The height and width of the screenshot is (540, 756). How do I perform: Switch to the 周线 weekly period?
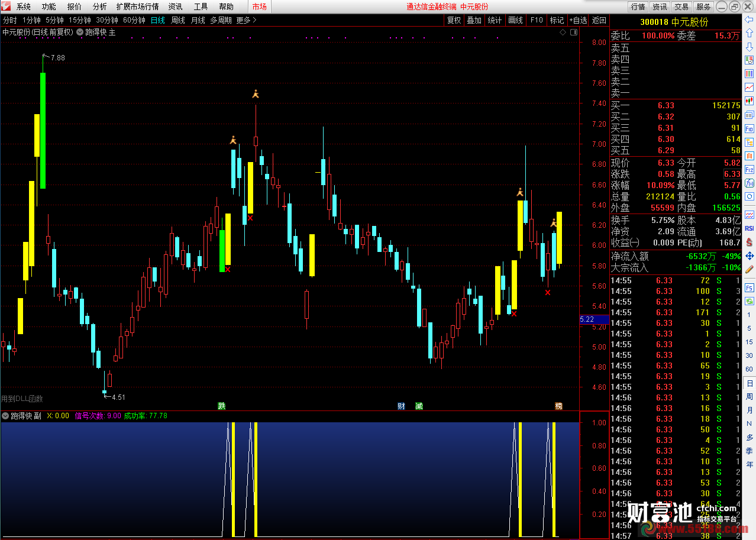pos(178,20)
